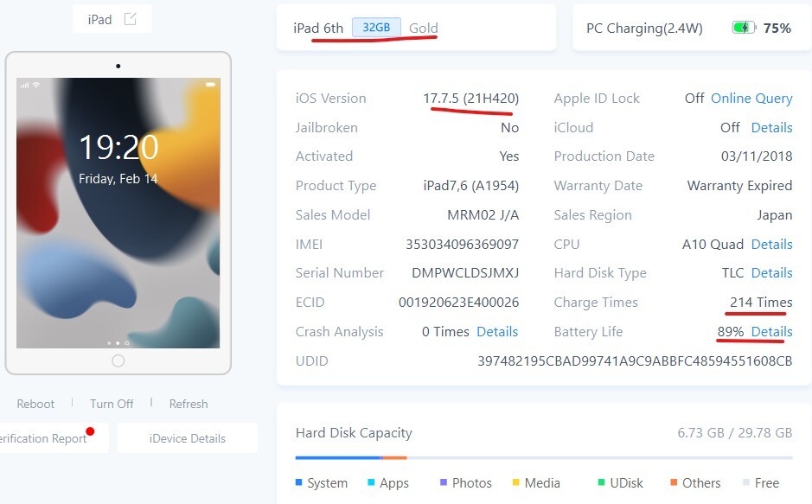Click the A10 Quad CPU value
The image size is (812, 504).
tap(713, 244)
